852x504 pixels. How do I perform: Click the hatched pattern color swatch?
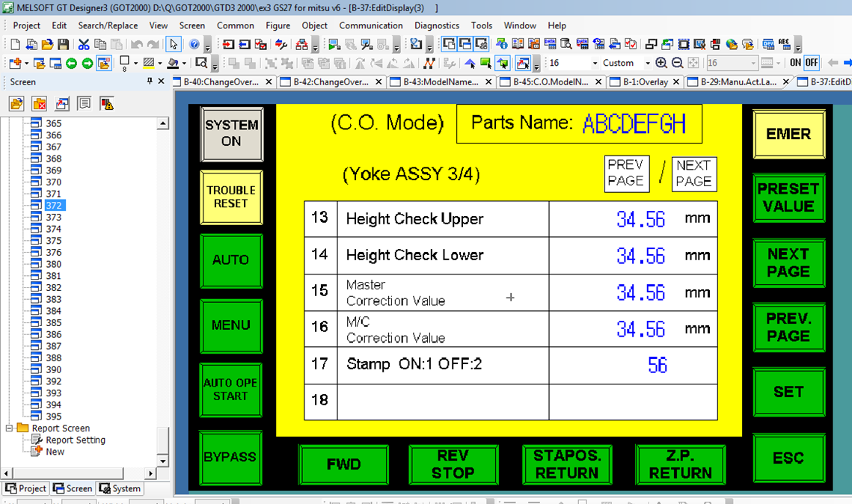tap(148, 63)
